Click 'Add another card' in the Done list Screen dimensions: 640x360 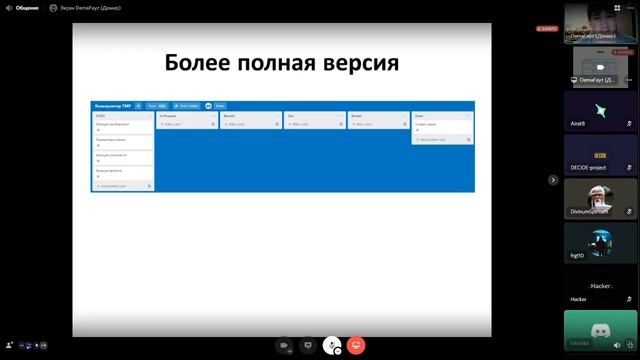(432, 140)
